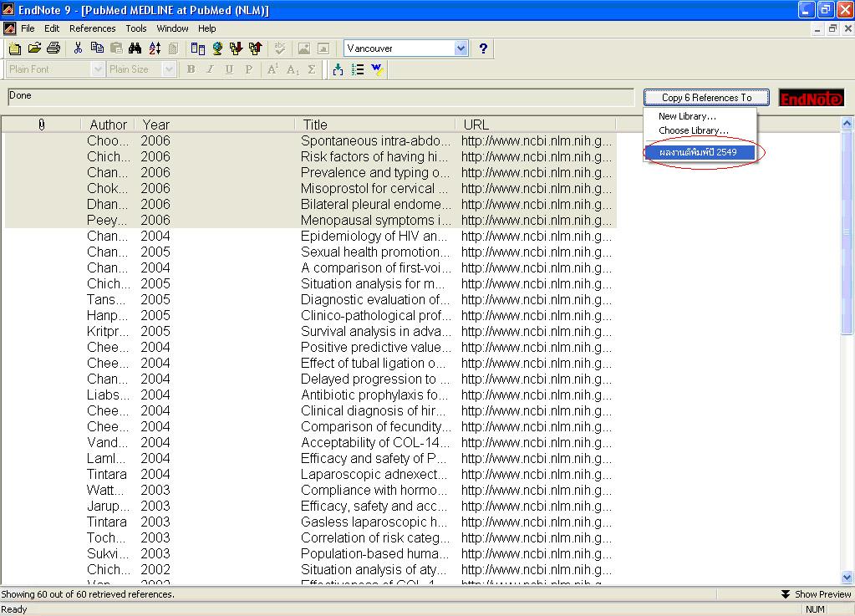Select the 'Spontaneous intra-abdo...' reference row
Viewport: 855px width, 616px height.
[311, 140]
